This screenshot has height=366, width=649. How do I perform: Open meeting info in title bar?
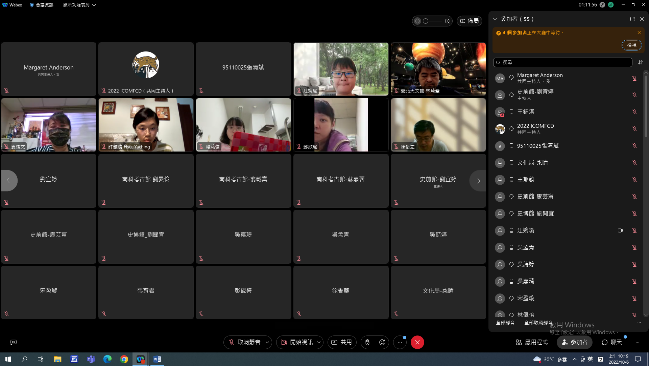click(42, 5)
